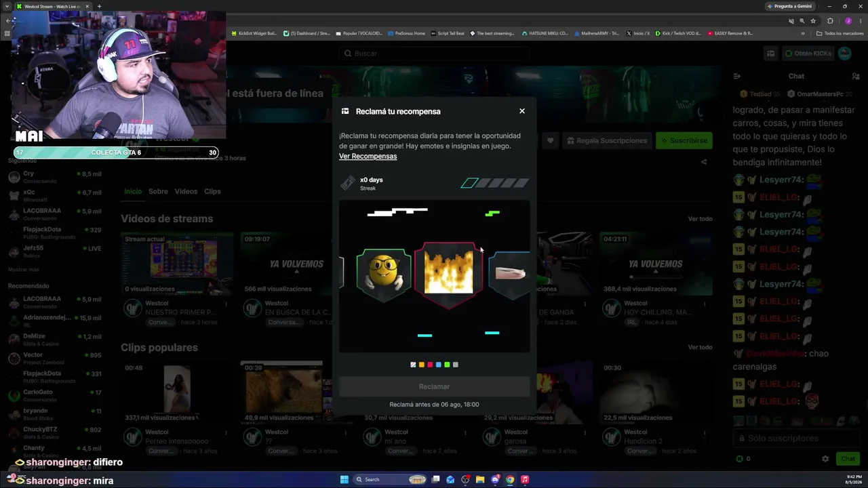Viewport: 868px width, 488px height.
Task: Click the orange rarity swatch
Action: (421, 365)
